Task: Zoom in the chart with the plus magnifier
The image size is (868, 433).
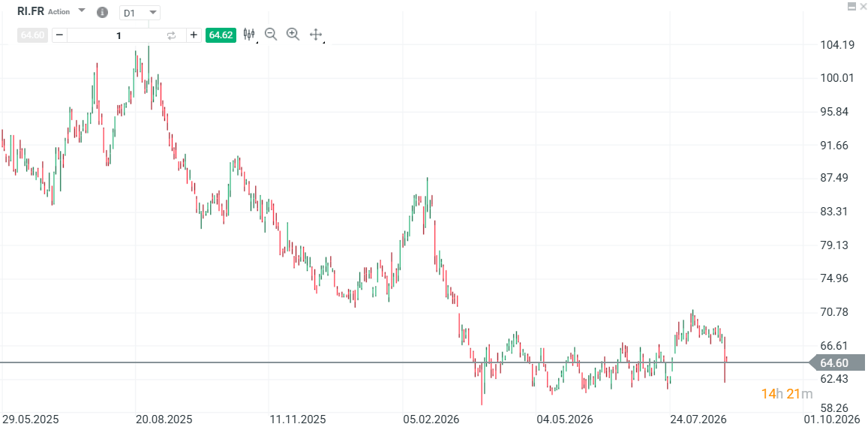Action: click(293, 35)
